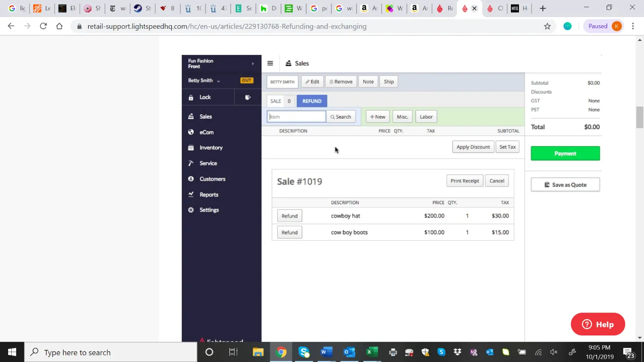Click Apply Discount
This screenshot has width=644, height=362.
[473, 147]
